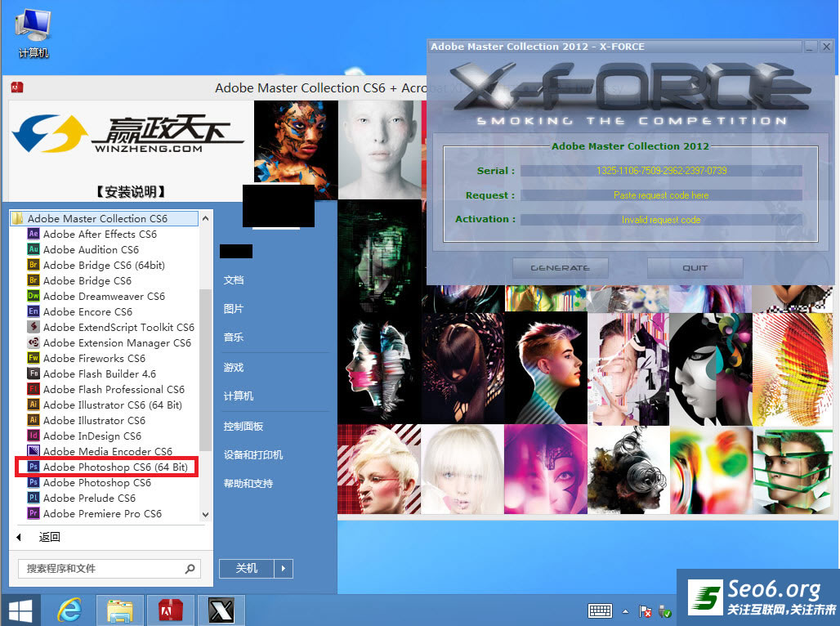Click the 【安装说明】 heading in installer
Image resolution: width=840 pixels, height=626 pixels.
tap(131, 191)
